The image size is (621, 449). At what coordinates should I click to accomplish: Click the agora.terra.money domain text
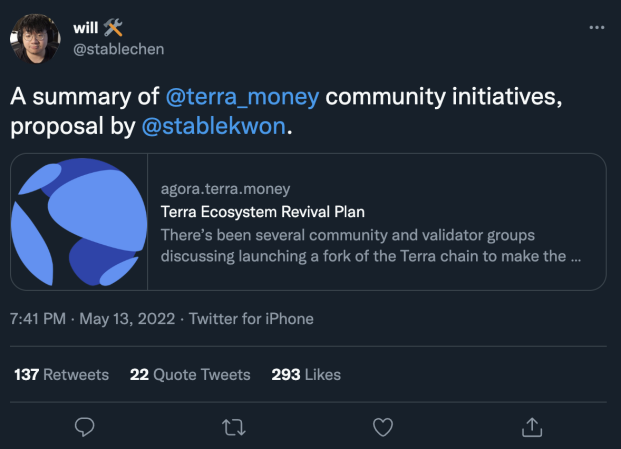point(225,189)
